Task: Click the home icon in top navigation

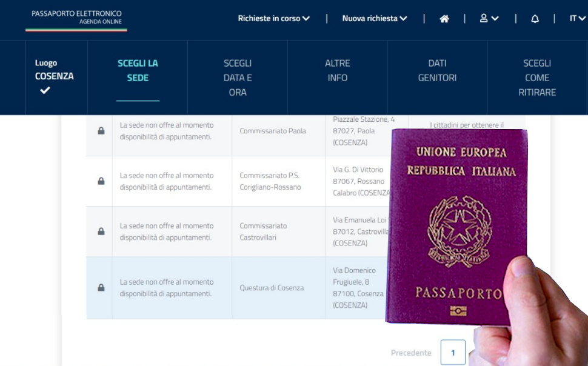Action: 444,19
